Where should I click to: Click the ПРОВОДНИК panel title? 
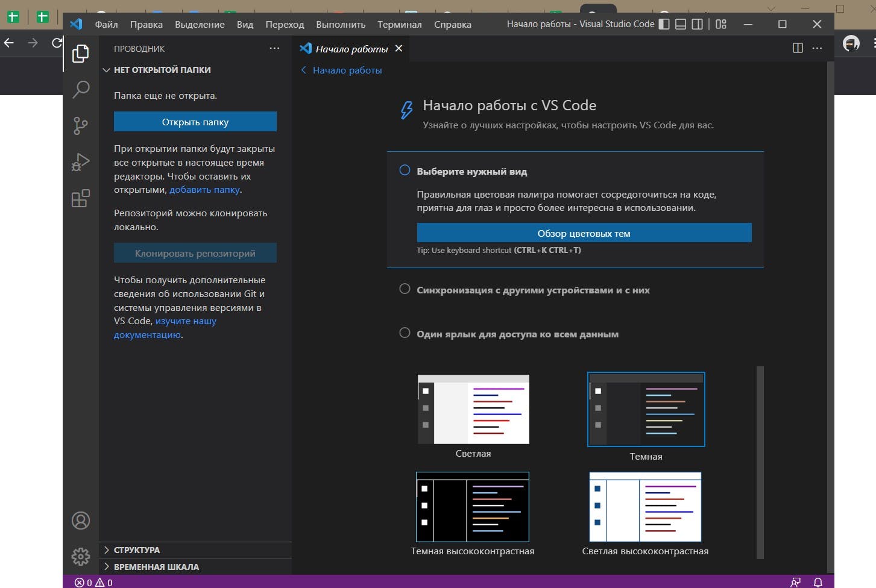(139, 49)
